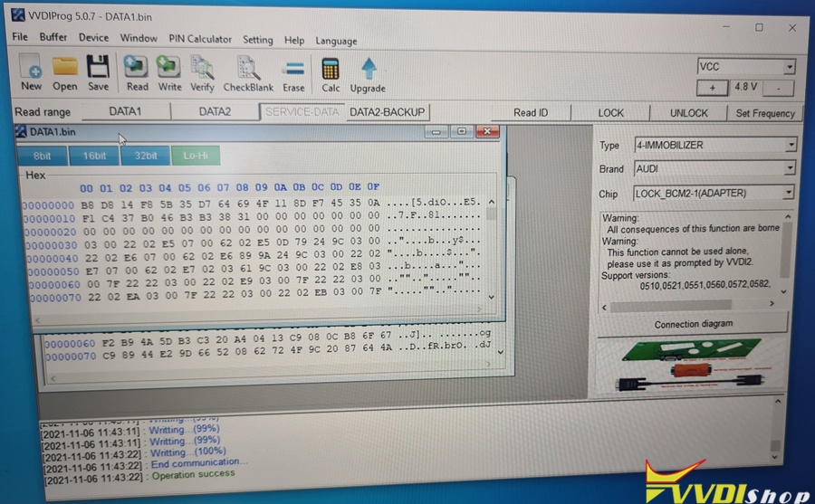Click the UNLOCK button
This screenshot has height=504, width=815.
[x=689, y=113]
